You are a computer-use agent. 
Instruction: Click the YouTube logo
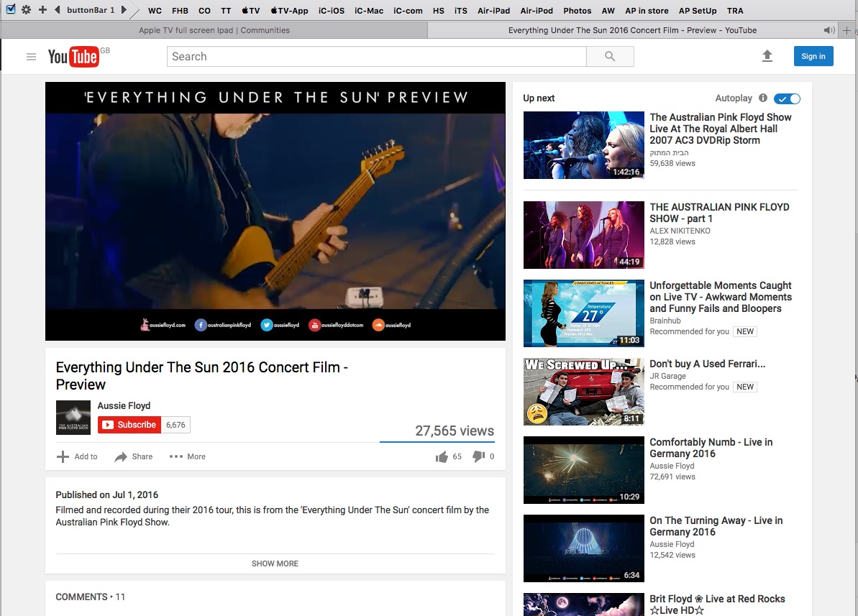pos(74,56)
